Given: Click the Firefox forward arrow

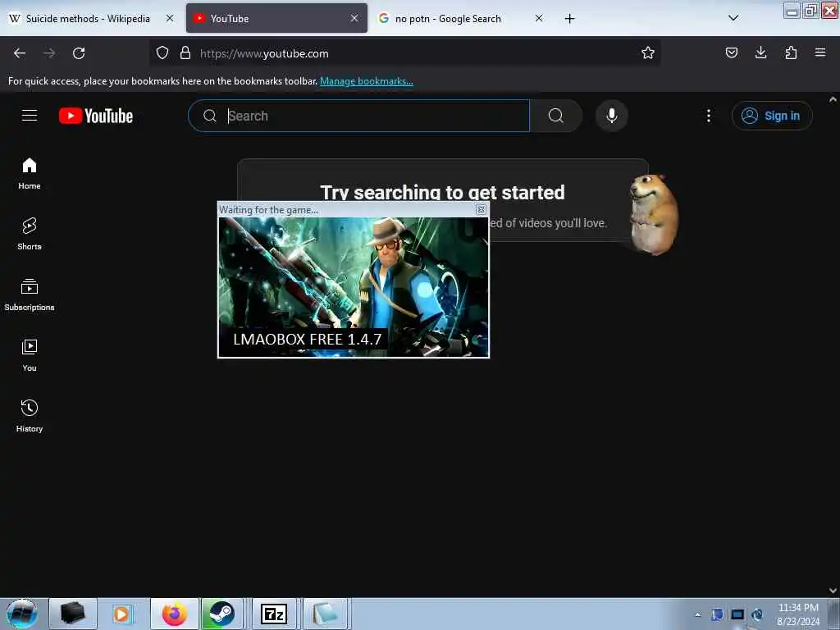Looking at the screenshot, I should pos(49,53).
